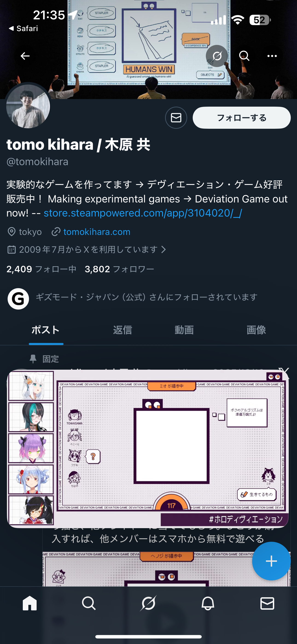Viewport: 297px width, 644px height.
Task: Go to Home in bottom navigation
Action: (30, 603)
